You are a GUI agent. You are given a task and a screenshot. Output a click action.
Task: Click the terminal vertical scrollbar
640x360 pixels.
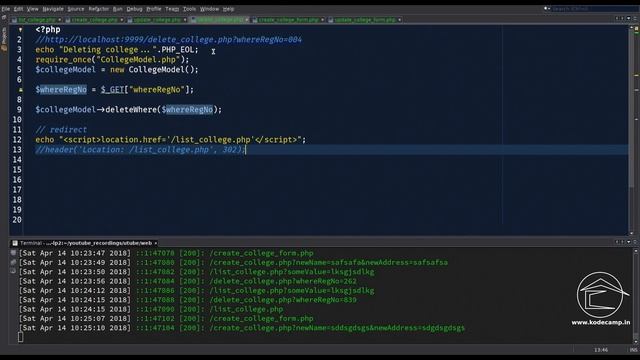click(636, 296)
